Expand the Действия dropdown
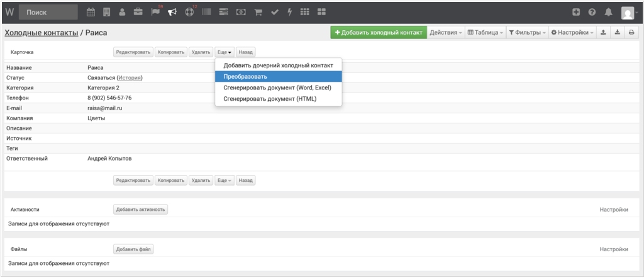The image size is (644, 277). point(445,32)
